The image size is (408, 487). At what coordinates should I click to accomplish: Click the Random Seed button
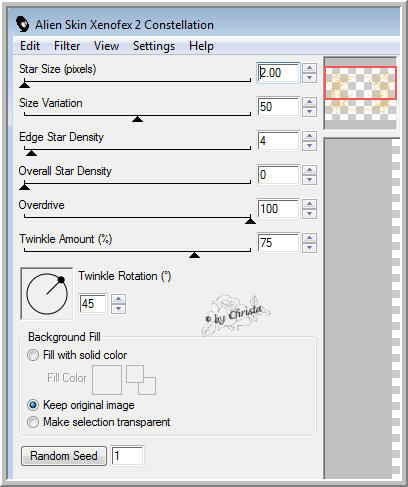[64, 456]
